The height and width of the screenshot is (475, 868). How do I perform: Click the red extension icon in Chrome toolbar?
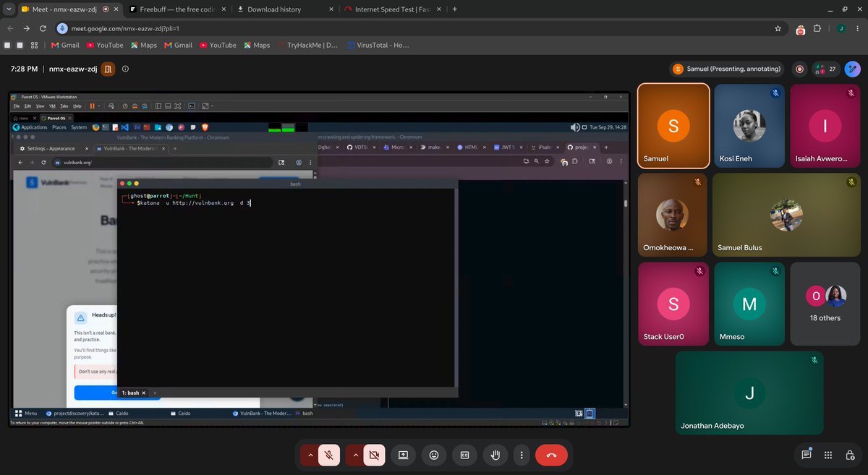(800, 29)
